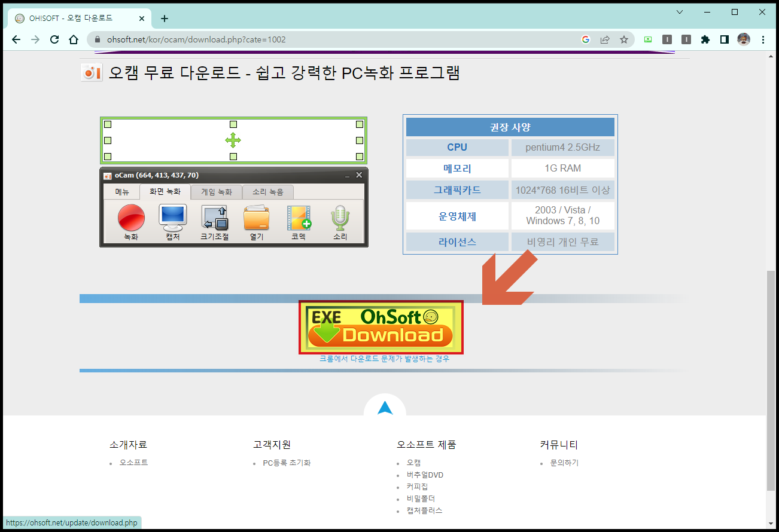Open the green extension icon
Screen dimensions: 779x532
click(x=648, y=39)
